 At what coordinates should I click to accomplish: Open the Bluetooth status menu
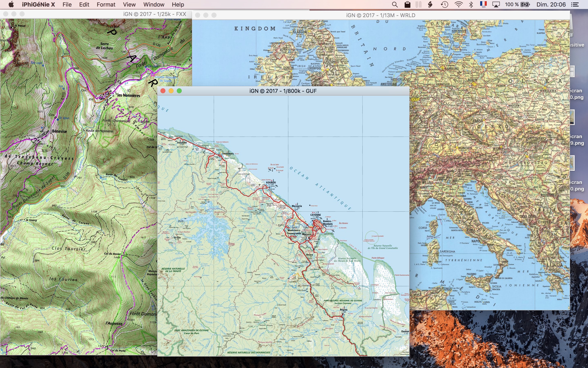[471, 4]
